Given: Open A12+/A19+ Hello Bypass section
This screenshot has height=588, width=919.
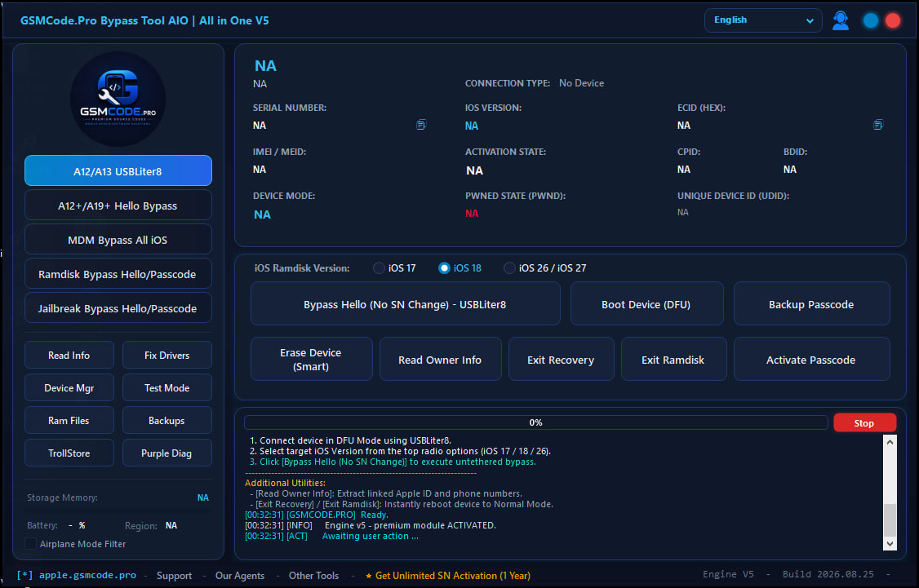Looking at the screenshot, I should pos(118,206).
